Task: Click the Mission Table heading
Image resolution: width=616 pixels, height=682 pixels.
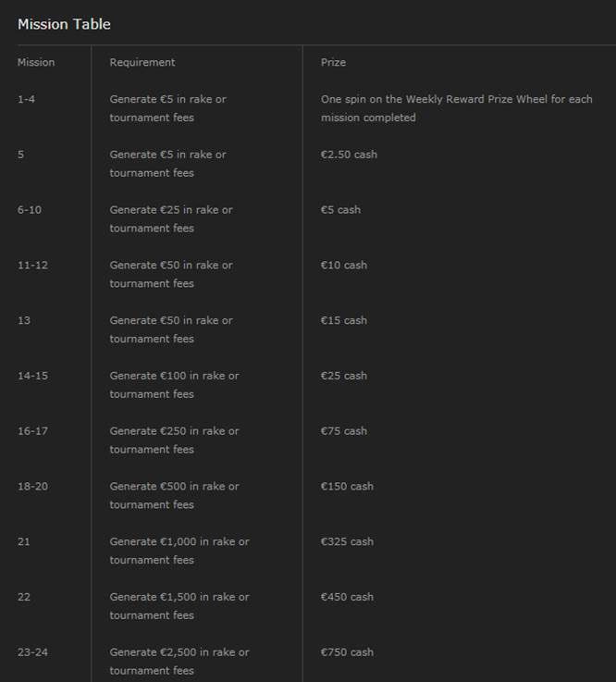Action: point(64,24)
